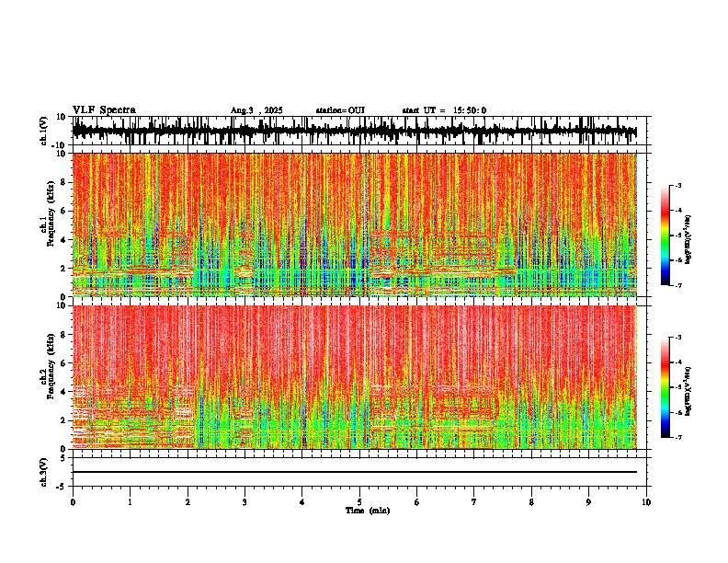Click the "-7" label on ch.2 color bar
Viewport: 728px width, 563px height.
tap(677, 437)
